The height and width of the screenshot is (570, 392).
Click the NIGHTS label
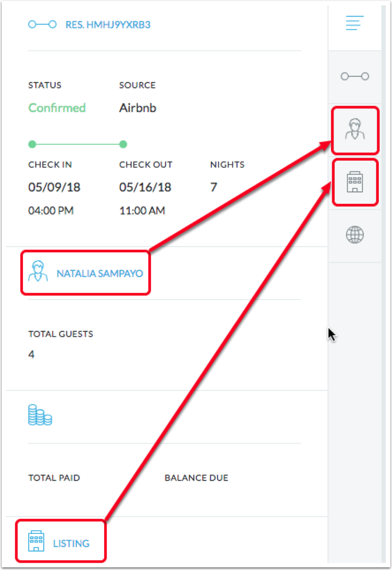227,164
